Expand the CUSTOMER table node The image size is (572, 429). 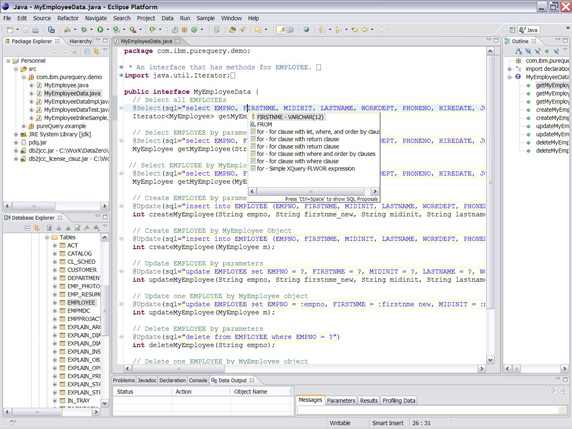[55, 270]
